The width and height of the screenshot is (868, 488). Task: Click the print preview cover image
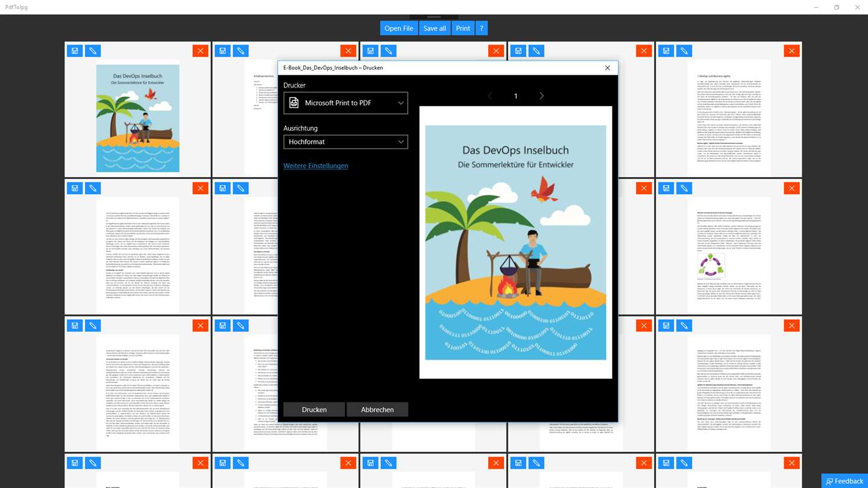515,243
